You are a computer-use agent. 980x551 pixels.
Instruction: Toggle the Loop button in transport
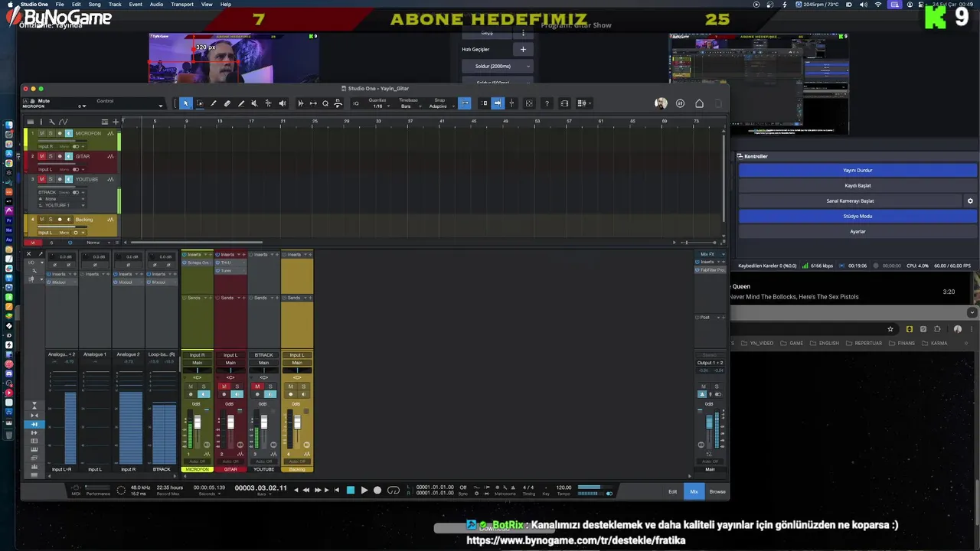[x=394, y=490]
